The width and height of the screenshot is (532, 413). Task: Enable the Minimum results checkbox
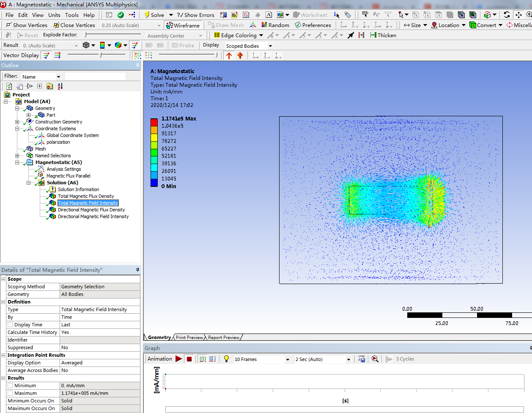click(10, 386)
